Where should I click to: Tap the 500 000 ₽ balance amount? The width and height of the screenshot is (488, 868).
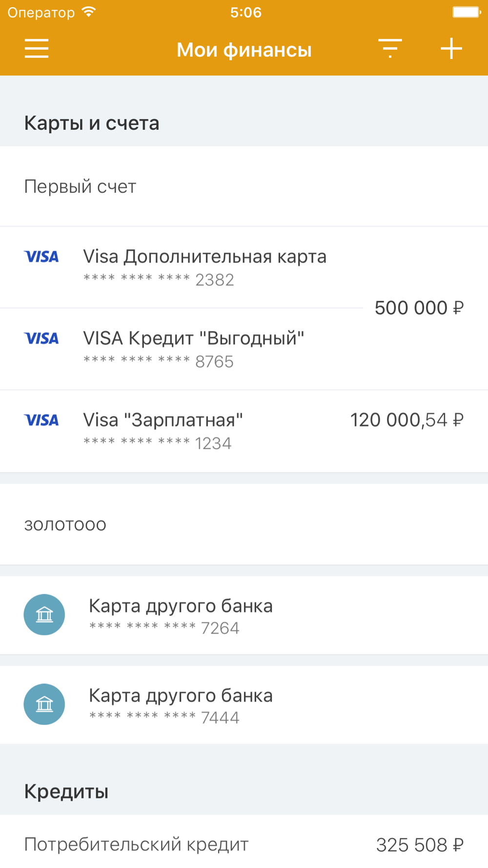pos(419,308)
